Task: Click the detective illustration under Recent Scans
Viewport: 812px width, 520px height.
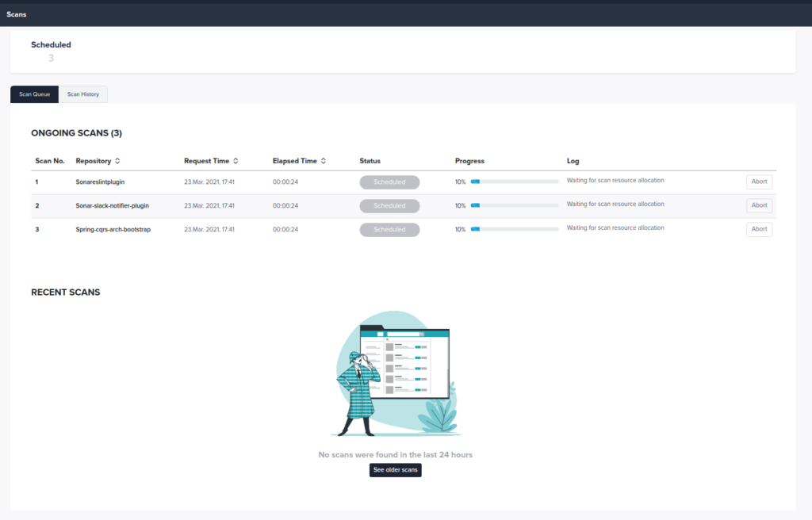Action: coord(395,373)
